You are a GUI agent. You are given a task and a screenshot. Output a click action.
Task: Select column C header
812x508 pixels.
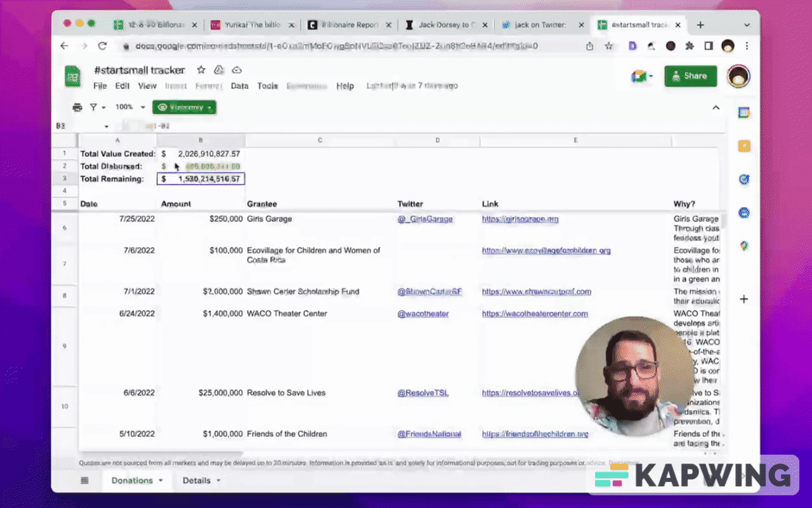[320, 140]
